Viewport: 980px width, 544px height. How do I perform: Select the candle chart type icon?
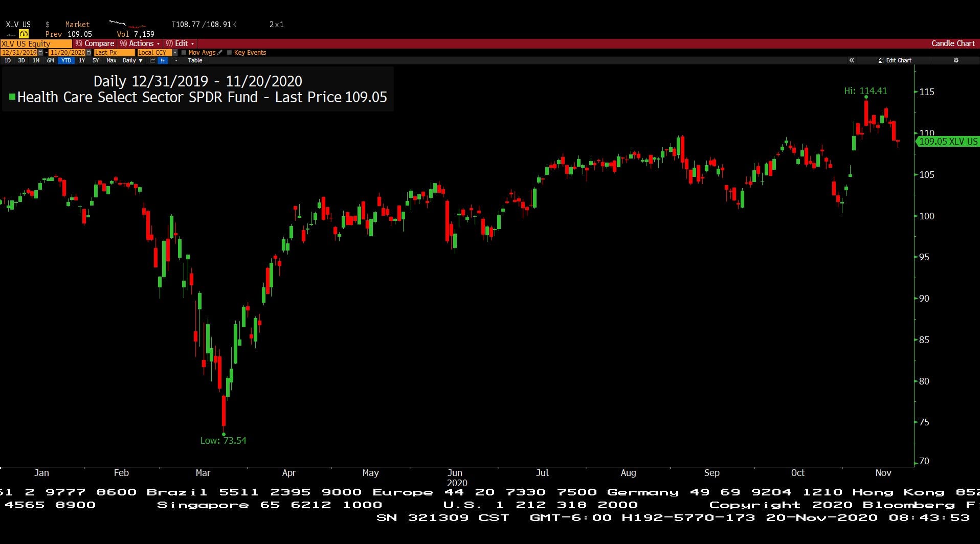click(x=163, y=60)
